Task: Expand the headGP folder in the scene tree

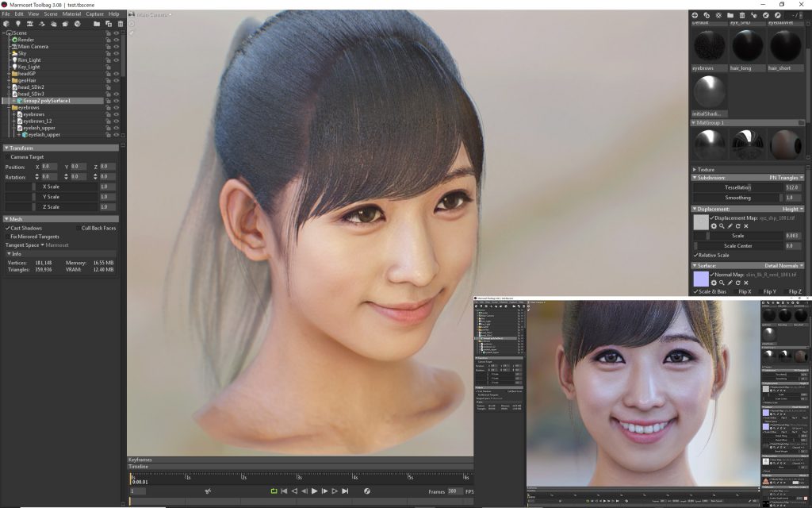Action: [x=9, y=74]
